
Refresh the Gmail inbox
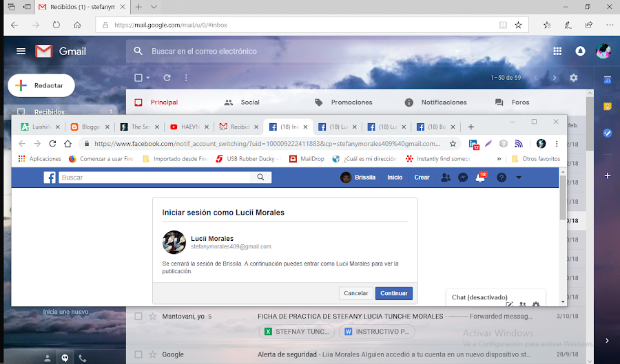pos(167,78)
